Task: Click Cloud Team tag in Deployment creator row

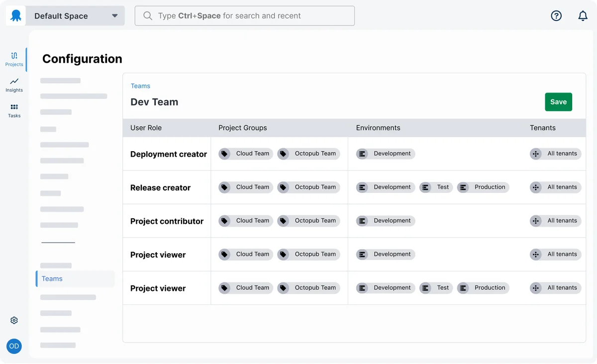Action: point(246,154)
